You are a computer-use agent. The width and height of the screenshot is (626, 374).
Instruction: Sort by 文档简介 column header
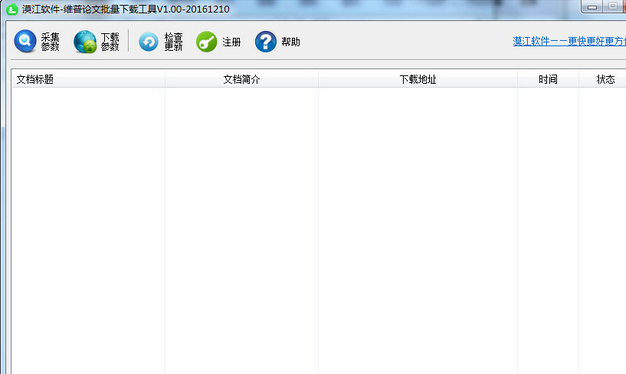[242, 79]
